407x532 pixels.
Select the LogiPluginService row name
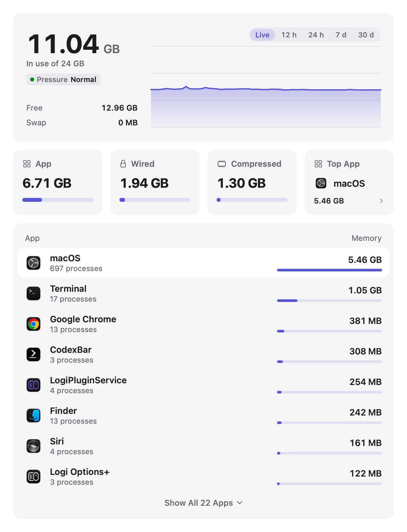(88, 380)
